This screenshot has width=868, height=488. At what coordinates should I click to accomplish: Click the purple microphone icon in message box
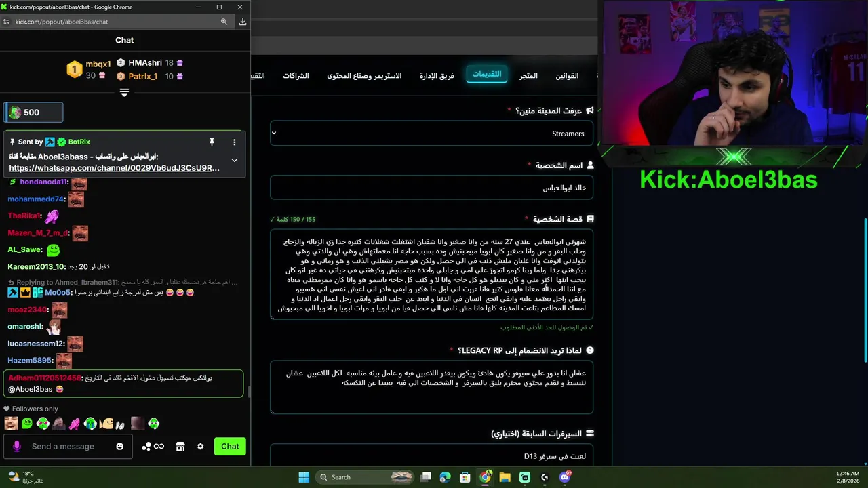[x=17, y=446]
